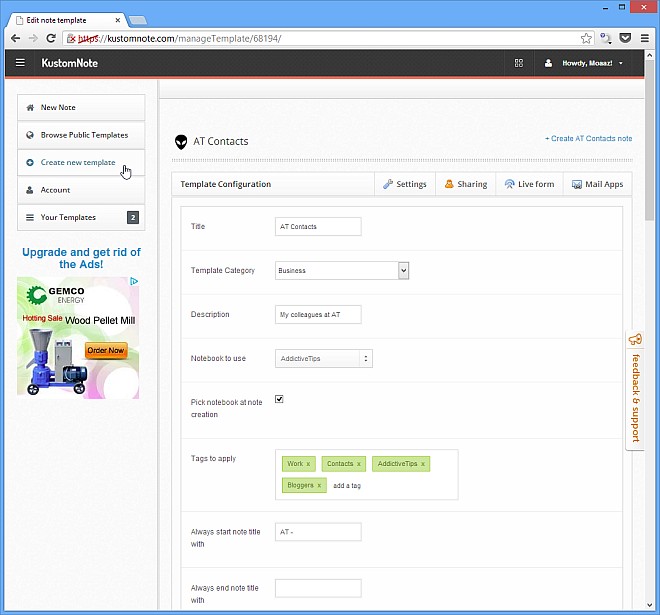Click the Pocket extension icon
This screenshot has width=660, height=615.
click(625, 38)
